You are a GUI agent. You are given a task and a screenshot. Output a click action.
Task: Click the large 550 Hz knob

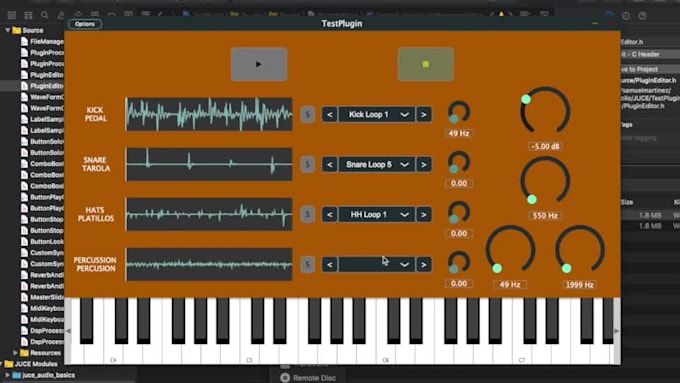[x=545, y=181]
